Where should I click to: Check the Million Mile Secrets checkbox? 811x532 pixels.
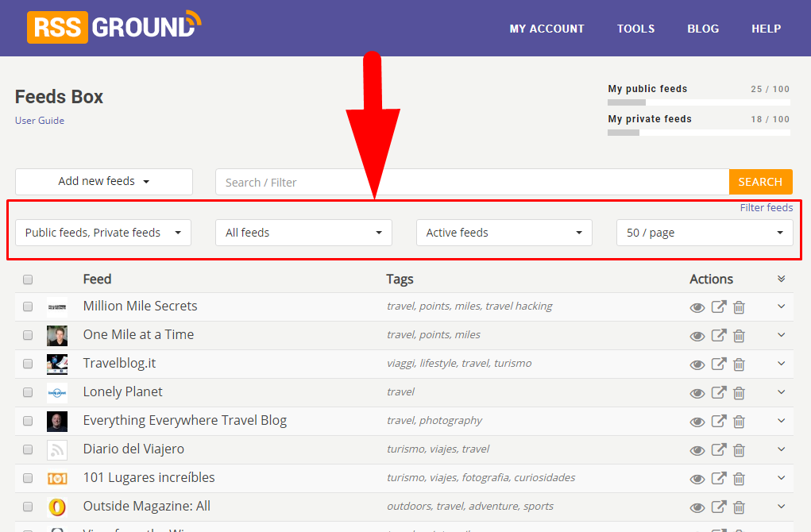(28, 306)
